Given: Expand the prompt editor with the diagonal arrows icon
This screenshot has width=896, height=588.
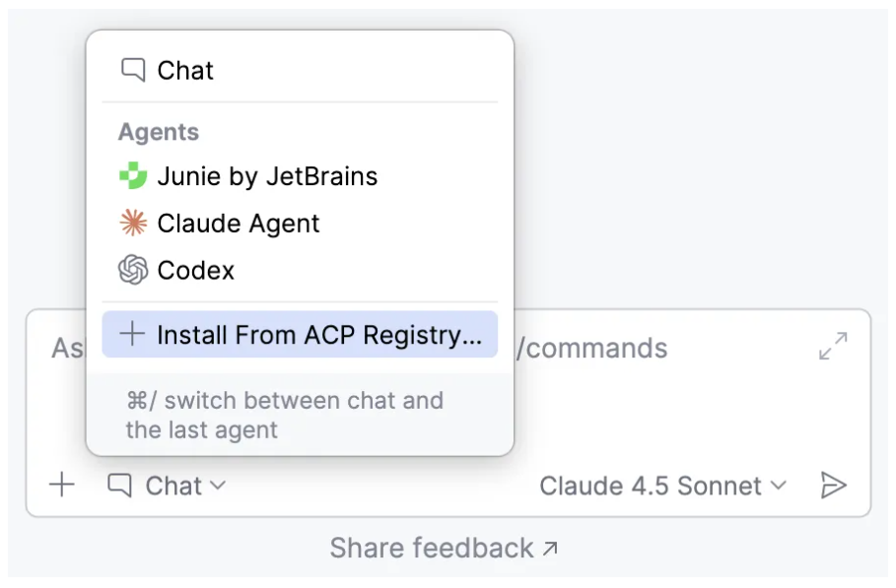Looking at the screenshot, I should [x=833, y=347].
